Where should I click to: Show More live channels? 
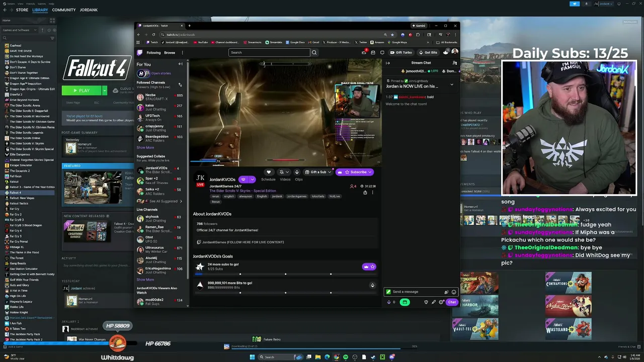pos(145,280)
